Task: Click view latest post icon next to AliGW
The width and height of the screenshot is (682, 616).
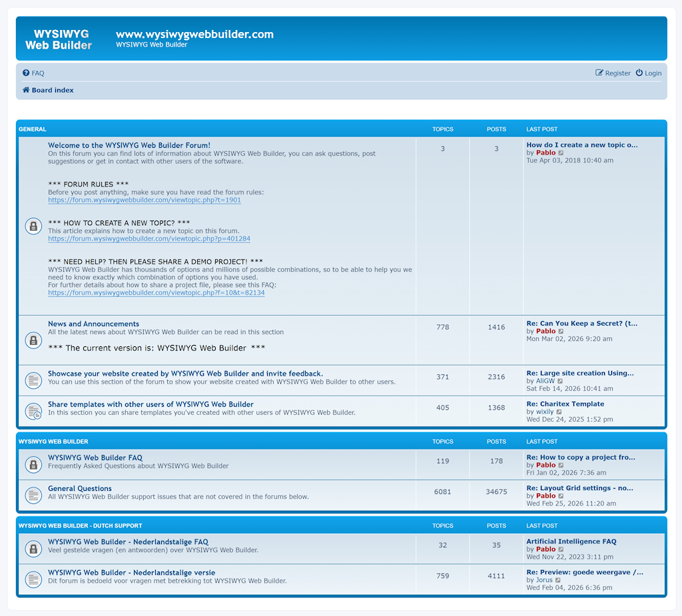Action: (561, 381)
